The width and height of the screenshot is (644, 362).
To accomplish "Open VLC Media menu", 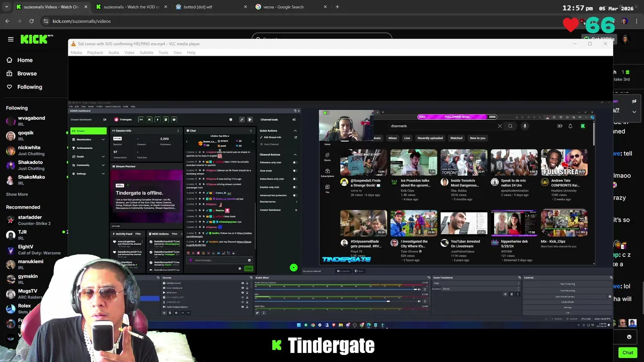I will click(76, 52).
